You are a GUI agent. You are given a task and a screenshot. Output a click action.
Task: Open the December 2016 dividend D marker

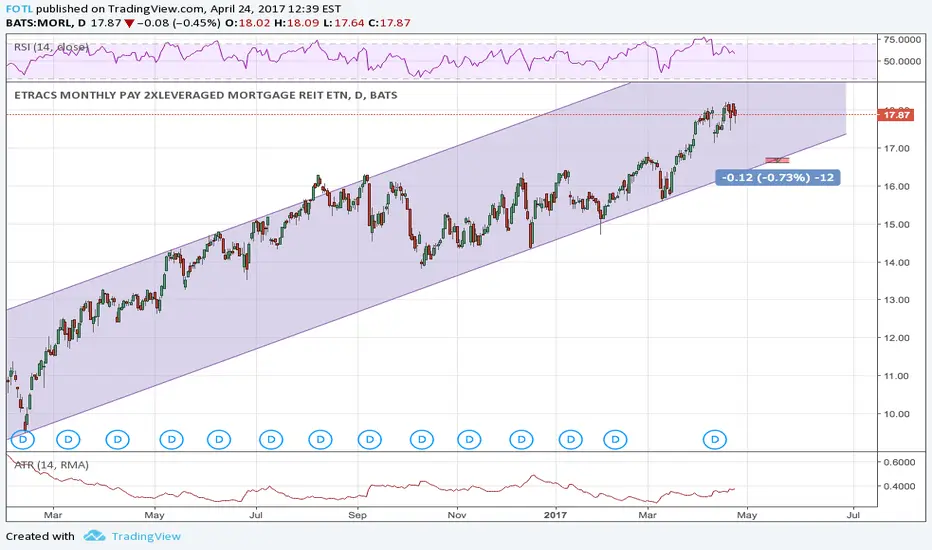[522, 439]
